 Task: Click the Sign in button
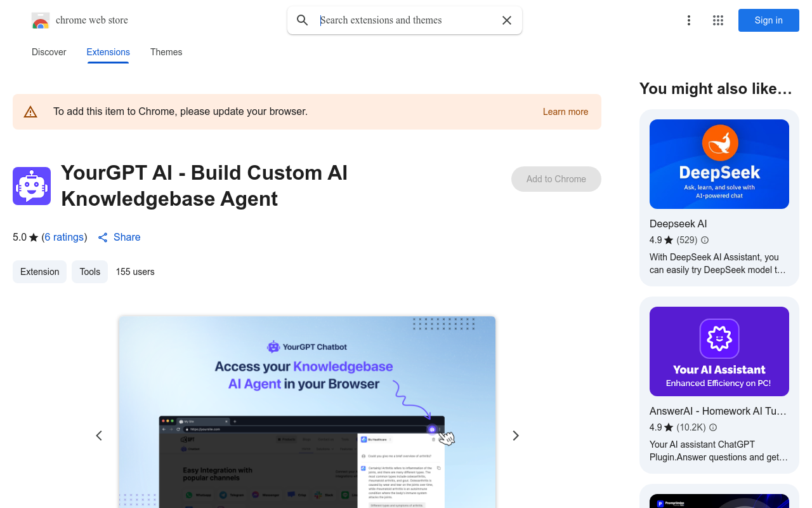[x=769, y=20]
